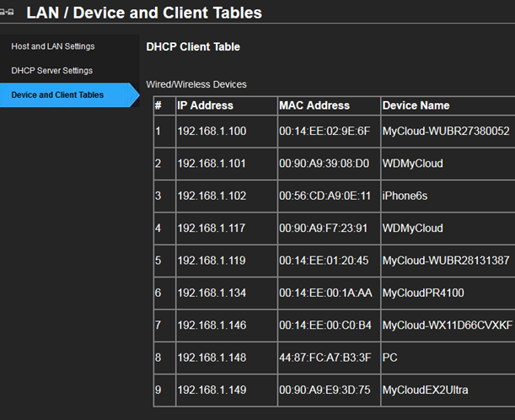Select IP address 192.168.1.117
Screen dimensions: 515x420
212,228
